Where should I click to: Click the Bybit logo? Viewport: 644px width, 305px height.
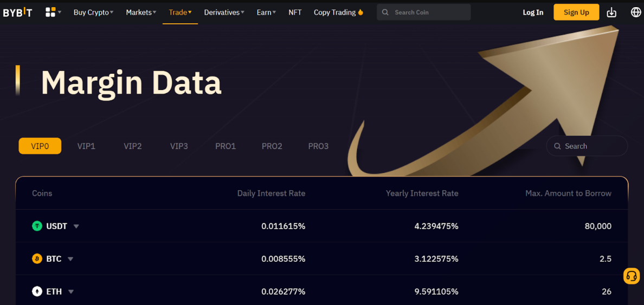coord(18,12)
